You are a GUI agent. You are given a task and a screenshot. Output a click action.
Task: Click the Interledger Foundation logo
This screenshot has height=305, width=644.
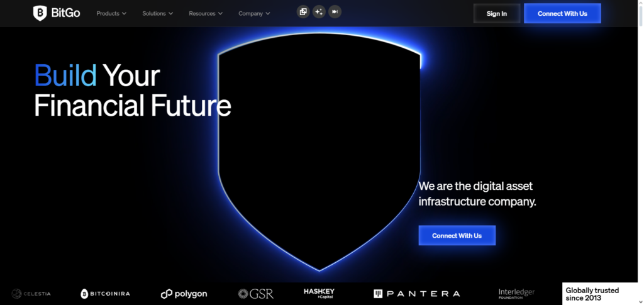516,293
